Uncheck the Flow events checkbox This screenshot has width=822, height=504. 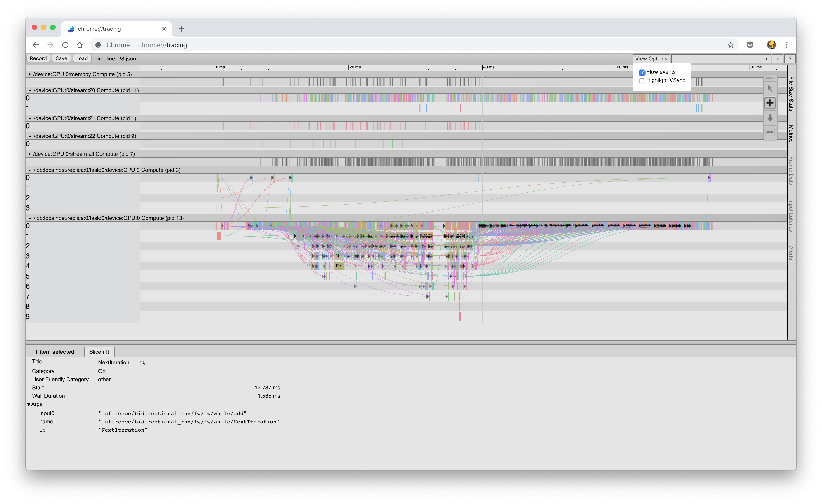tap(642, 73)
